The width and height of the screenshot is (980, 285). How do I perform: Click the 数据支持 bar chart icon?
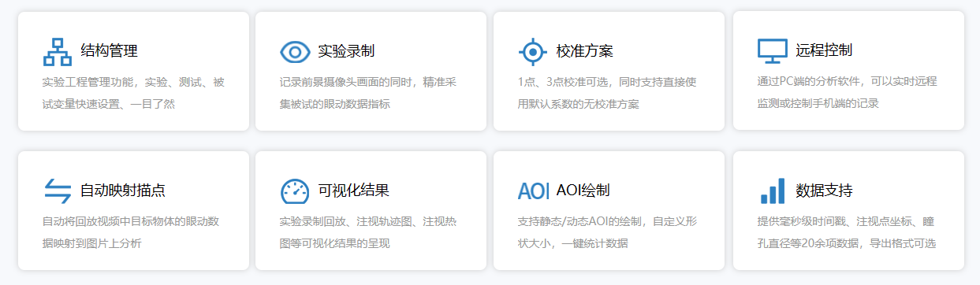[x=773, y=191]
